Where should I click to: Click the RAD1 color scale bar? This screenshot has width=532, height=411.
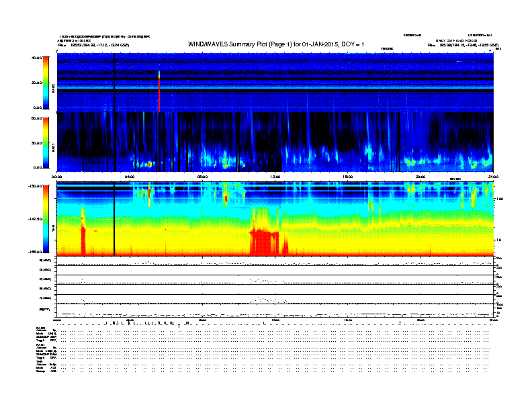click(46, 142)
